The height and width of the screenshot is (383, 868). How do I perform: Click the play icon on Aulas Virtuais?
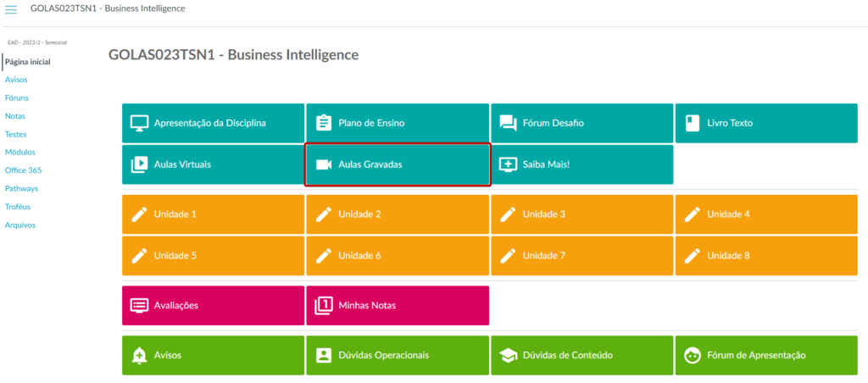tap(139, 164)
